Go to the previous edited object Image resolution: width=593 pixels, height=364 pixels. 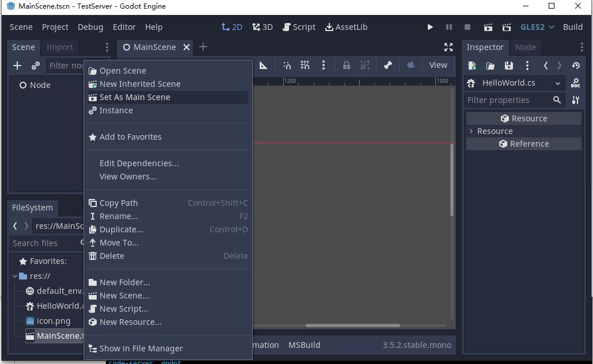coord(546,66)
